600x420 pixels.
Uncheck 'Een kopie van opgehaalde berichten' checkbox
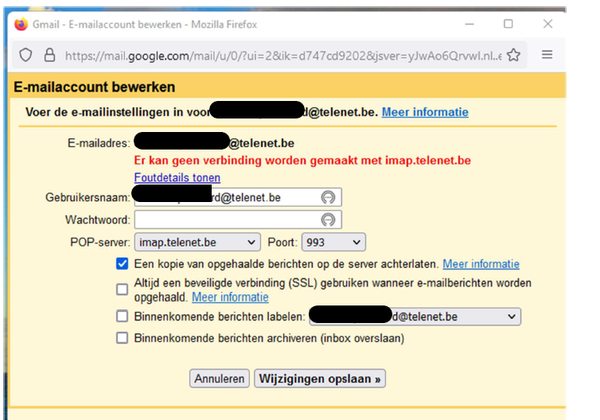click(x=122, y=264)
